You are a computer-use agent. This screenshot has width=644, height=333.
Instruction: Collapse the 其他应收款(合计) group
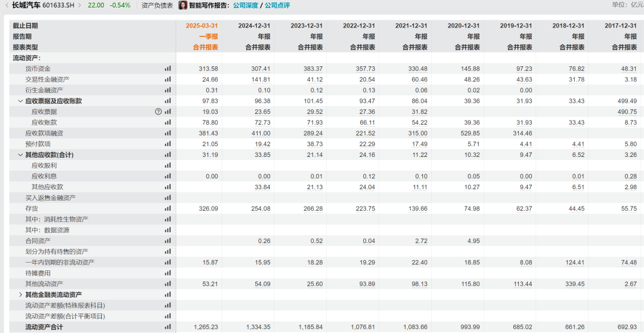tap(20, 155)
